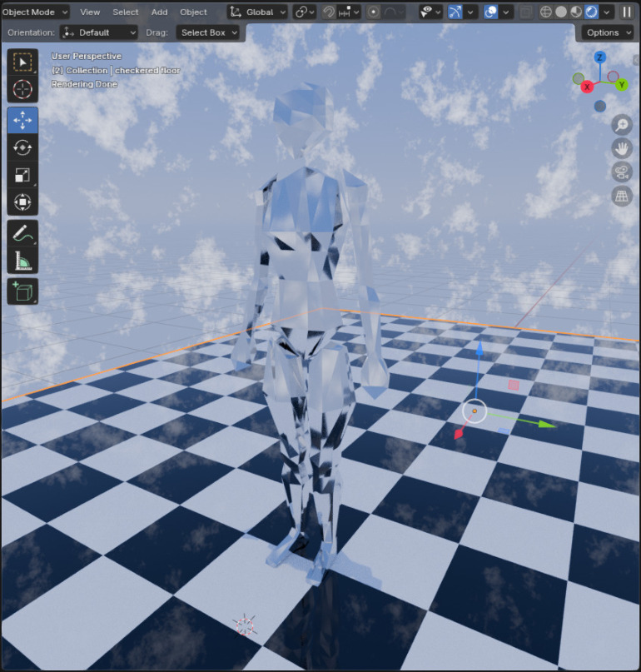This screenshot has width=641, height=672.
Task: Pick the Rotate tool
Action: coord(22,147)
